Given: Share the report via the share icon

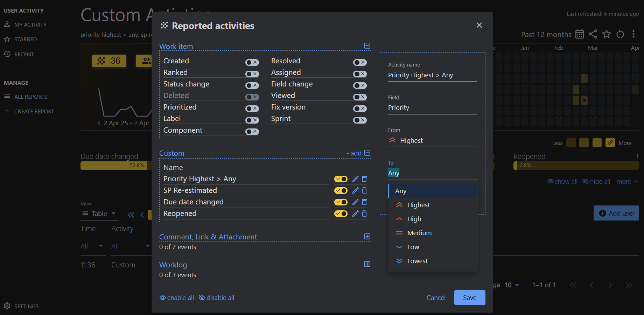Looking at the screenshot, I should [593, 34].
